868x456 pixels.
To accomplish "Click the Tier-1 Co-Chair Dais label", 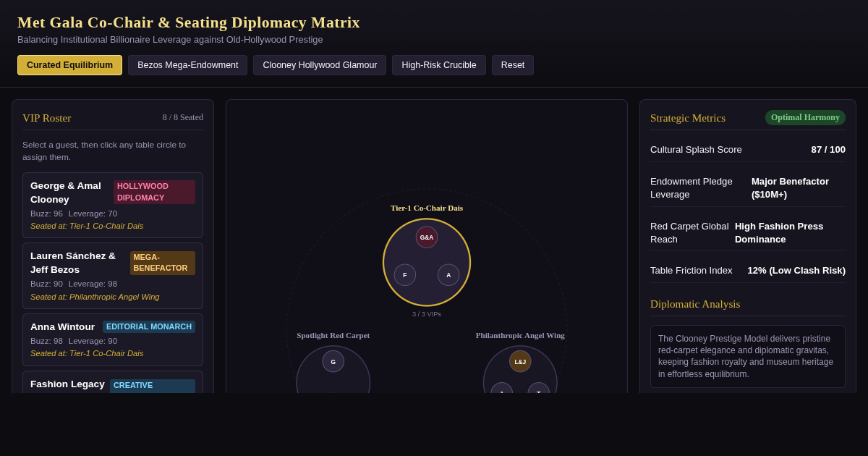I will (x=427, y=208).
